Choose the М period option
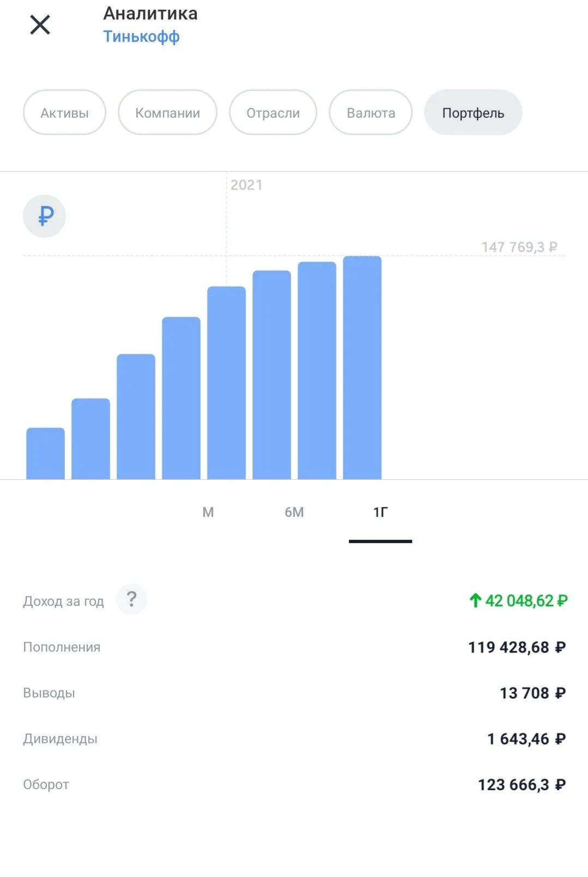Viewport: 588px width, 877px height. click(x=208, y=512)
